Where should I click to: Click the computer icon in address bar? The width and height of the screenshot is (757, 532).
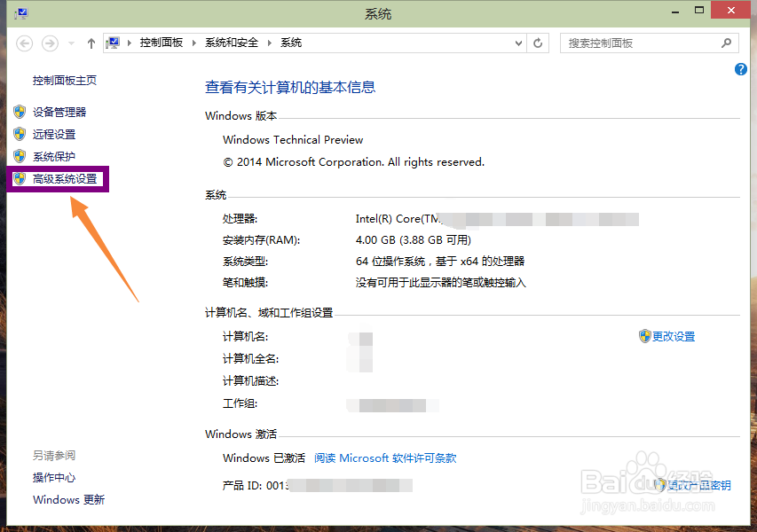[113, 43]
